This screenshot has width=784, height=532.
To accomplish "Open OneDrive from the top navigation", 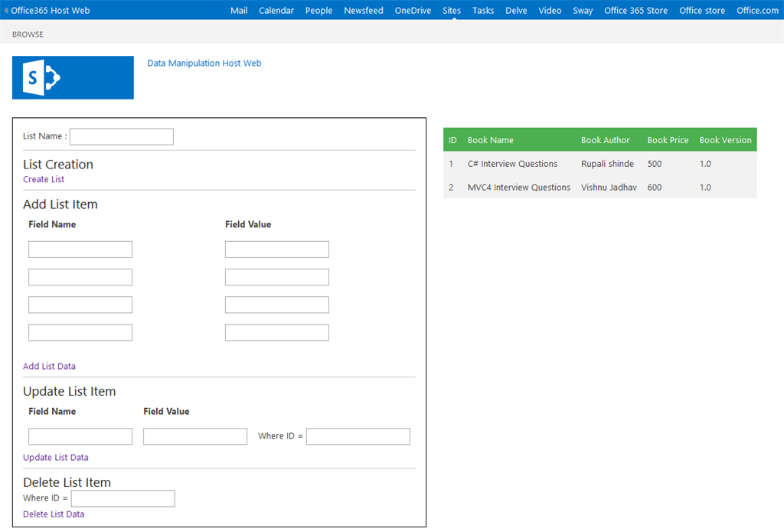I will [x=413, y=11].
